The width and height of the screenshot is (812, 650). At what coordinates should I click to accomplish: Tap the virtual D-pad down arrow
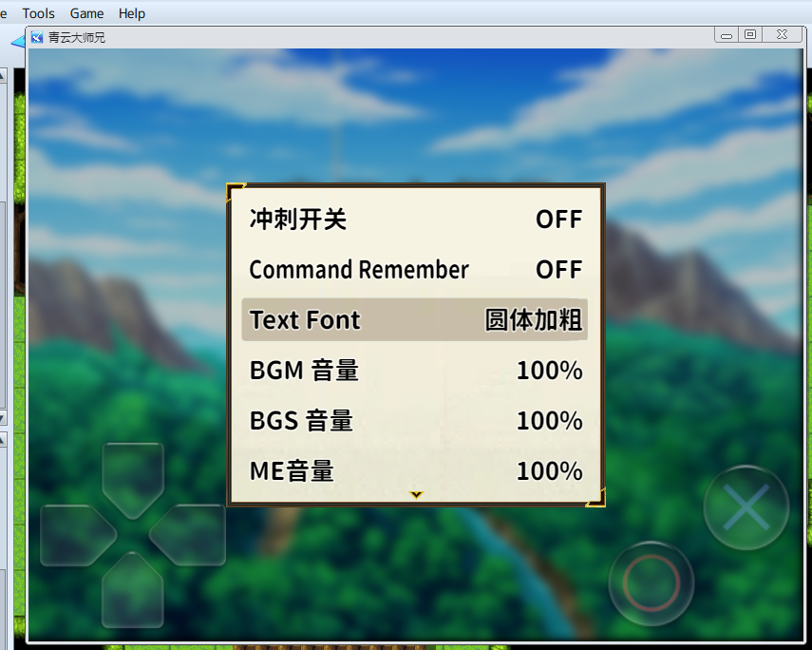tap(133, 590)
